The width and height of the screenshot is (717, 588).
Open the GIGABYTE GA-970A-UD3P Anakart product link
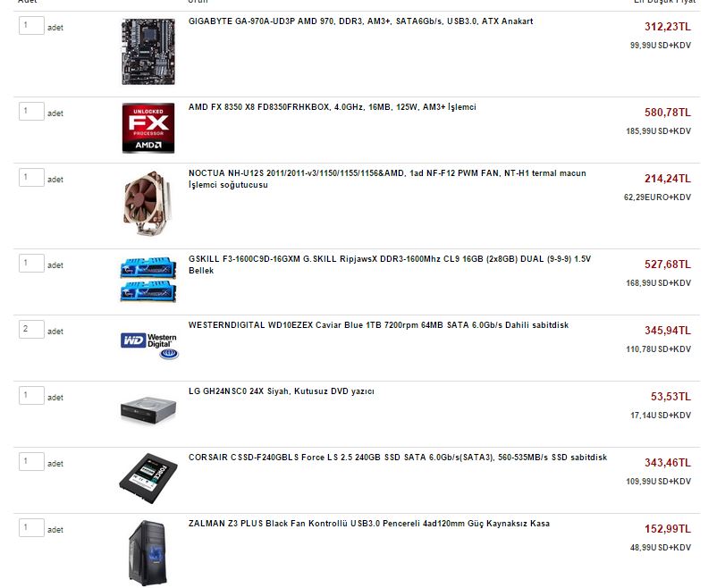361,21
